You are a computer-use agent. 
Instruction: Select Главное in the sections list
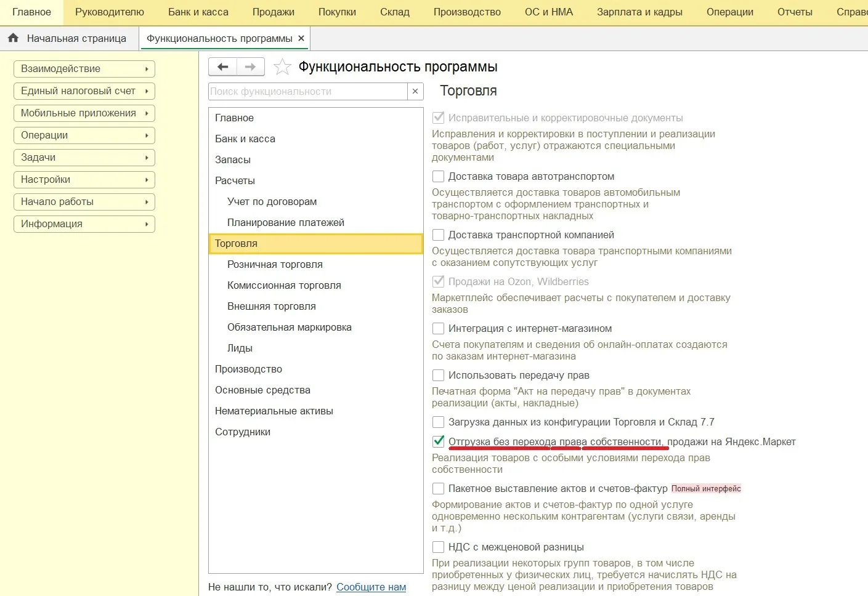316,118
